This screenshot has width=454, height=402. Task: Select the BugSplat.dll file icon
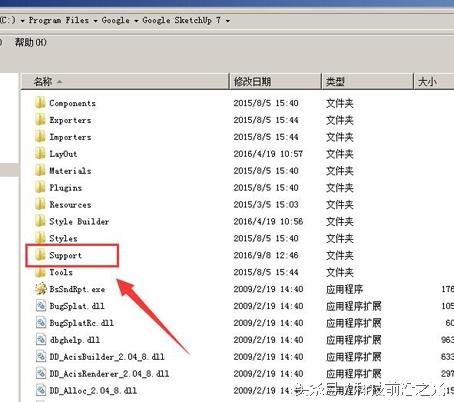point(41,306)
